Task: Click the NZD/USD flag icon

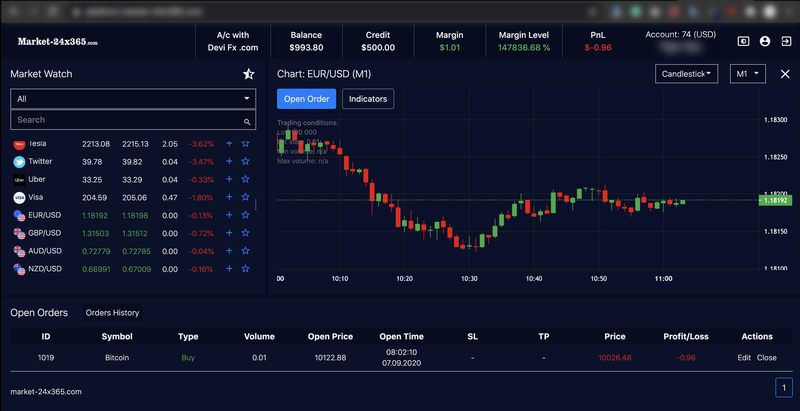Action: [x=19, y=269]
